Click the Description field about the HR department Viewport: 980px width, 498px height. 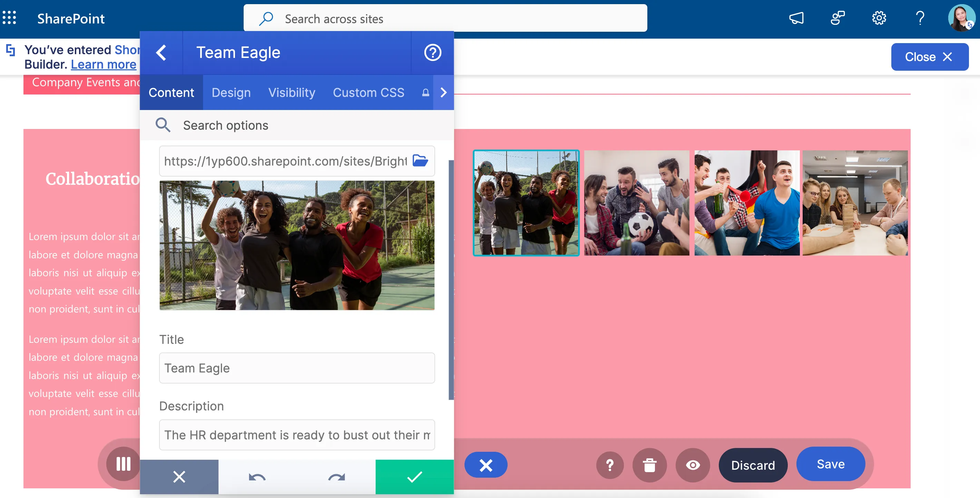pyautogui.click(x=297, y=435)
